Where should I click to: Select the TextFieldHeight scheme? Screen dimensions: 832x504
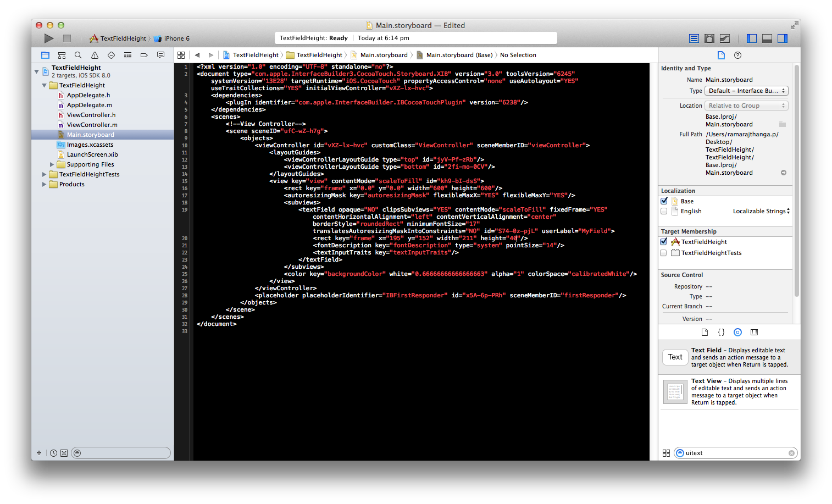click(x=118, y=38)
